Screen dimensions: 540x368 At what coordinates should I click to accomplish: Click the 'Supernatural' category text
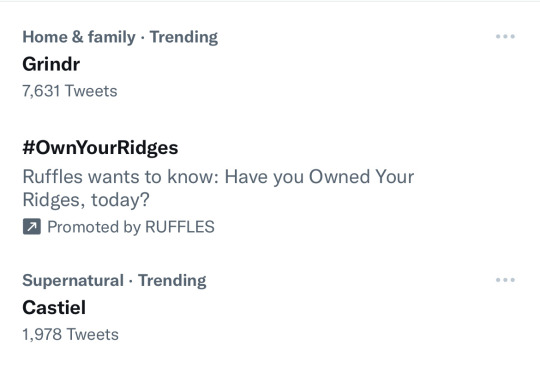pyautogui.click(x=73, y=281)
